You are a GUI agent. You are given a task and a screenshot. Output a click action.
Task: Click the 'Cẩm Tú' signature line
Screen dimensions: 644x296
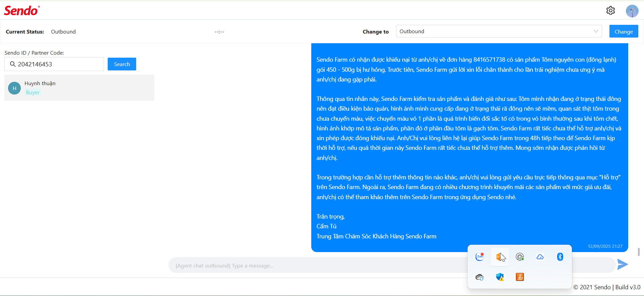[326, 226]
